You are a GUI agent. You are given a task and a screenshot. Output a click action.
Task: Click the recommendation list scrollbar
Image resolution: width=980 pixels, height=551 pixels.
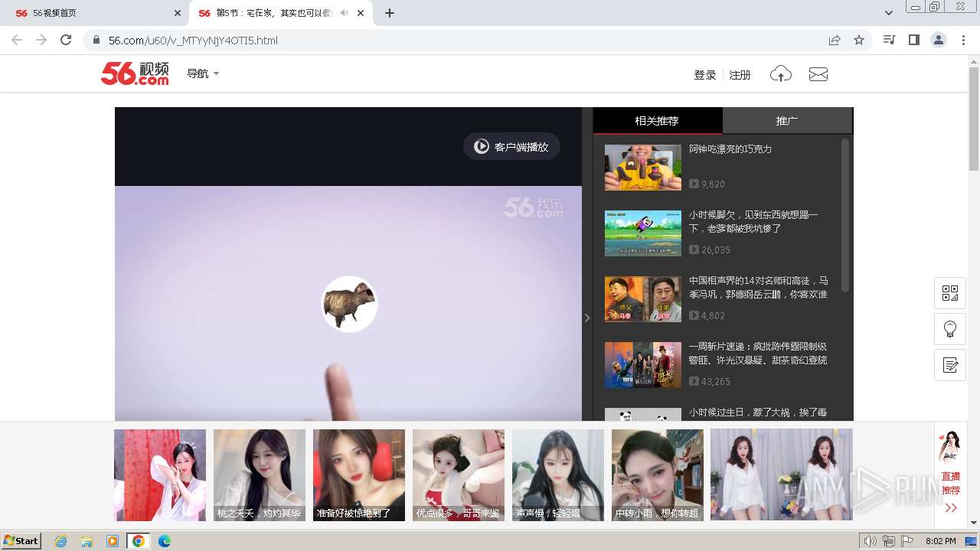[845, 214]
